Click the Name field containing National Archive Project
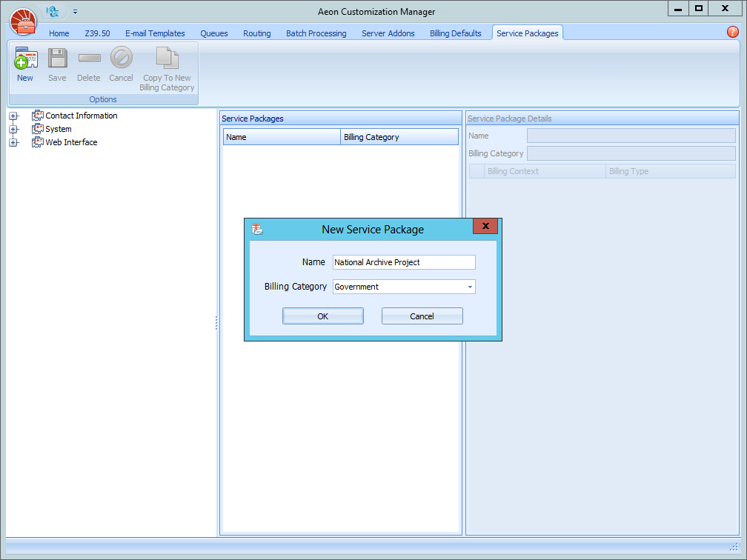This screenshot has height=560, width=747. click(404, 262)
